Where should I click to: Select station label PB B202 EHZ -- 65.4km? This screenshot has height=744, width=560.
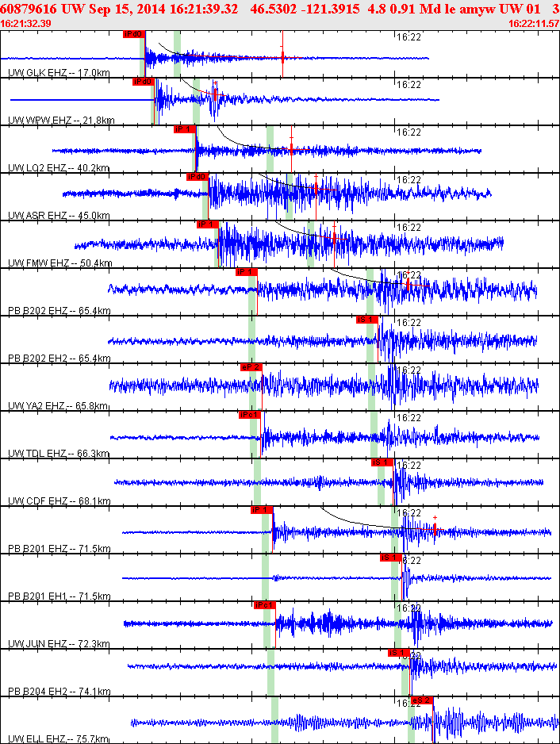pos(59,311)
